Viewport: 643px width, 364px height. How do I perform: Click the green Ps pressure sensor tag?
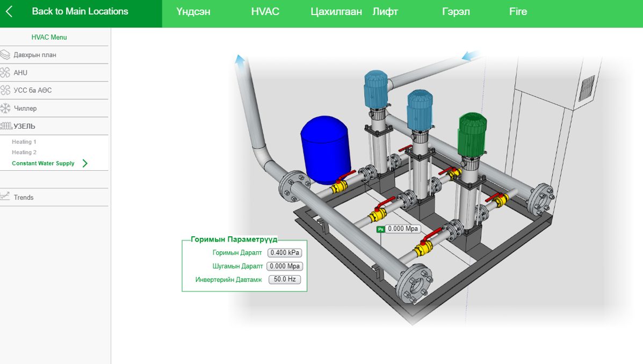click(x=380, y=229)
